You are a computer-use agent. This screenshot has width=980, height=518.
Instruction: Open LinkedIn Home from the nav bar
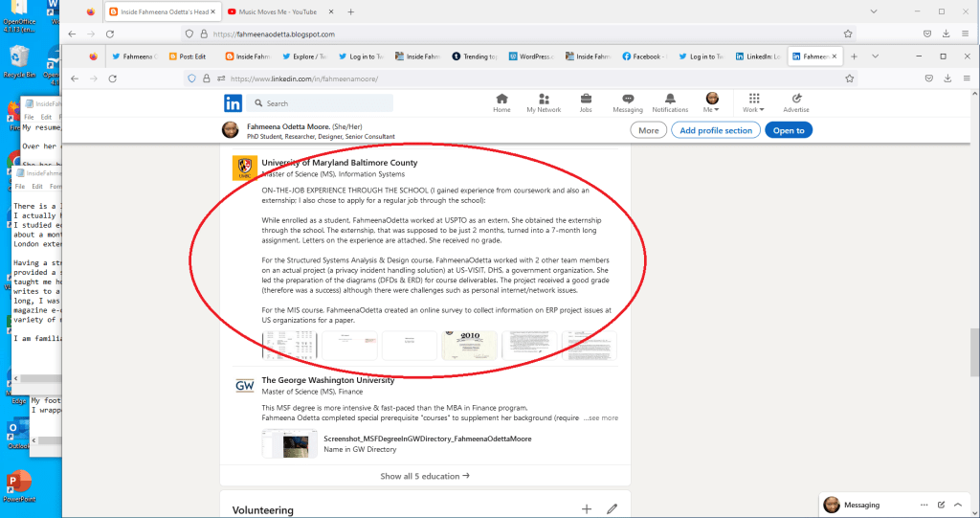[x=501, y=102]
